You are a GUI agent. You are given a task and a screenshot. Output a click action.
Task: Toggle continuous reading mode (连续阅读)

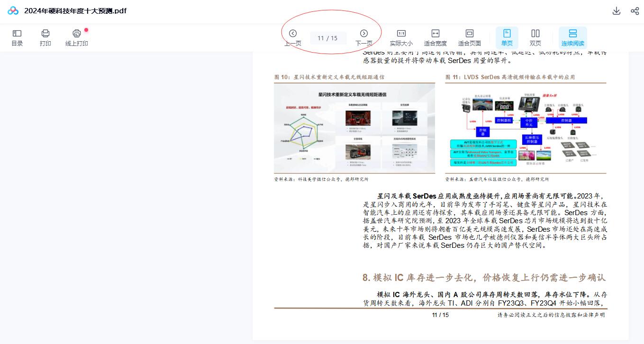click(x=572, y=37)
